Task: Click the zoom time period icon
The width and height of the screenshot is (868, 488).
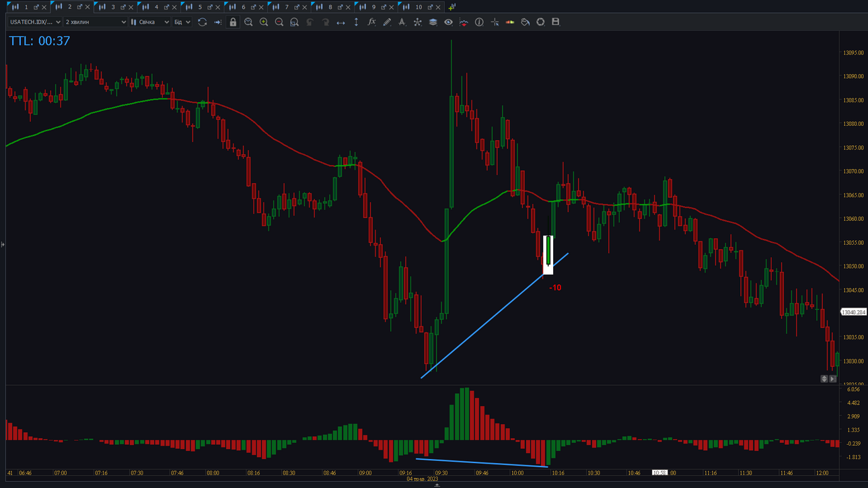Action: (248, 22)
